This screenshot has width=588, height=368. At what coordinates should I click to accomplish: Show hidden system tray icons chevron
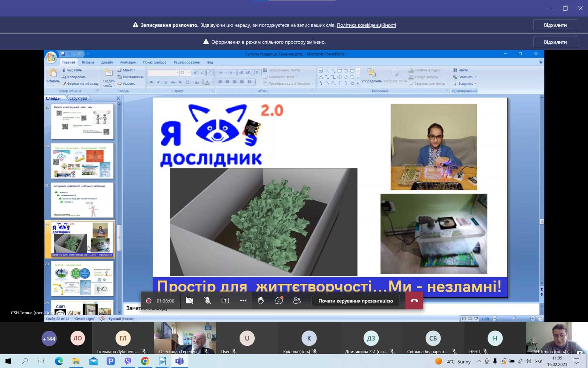coord(479,361)
